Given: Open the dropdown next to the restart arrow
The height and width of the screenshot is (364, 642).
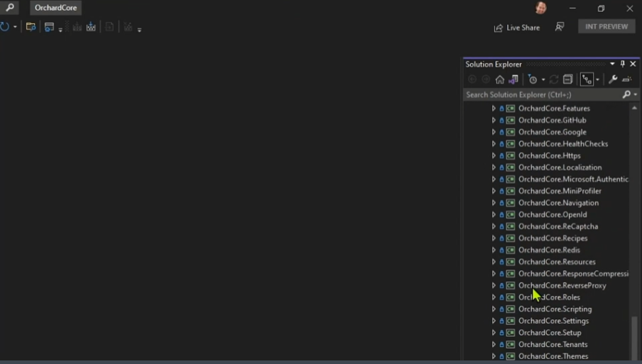Looking at the screenshot, I should [15, 27].
